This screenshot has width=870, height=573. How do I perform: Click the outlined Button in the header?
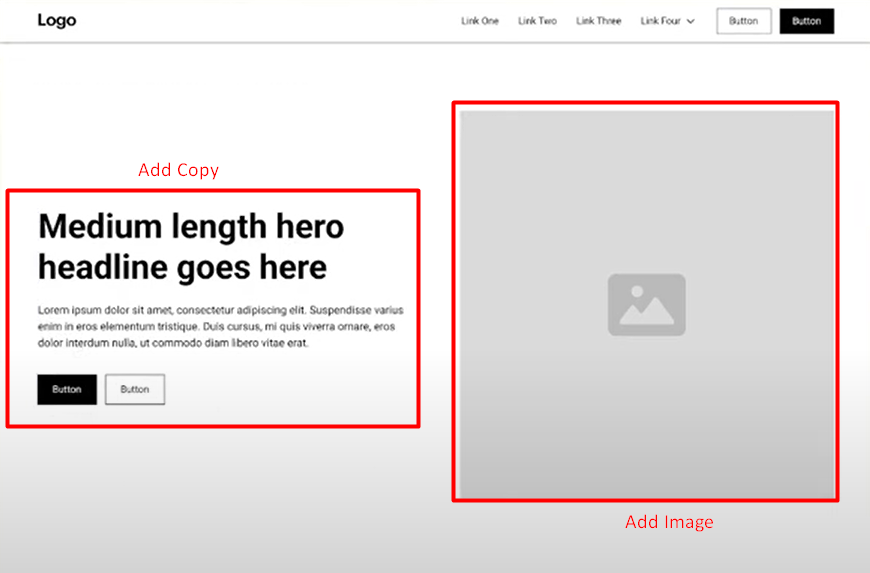(x=743, y=21)
